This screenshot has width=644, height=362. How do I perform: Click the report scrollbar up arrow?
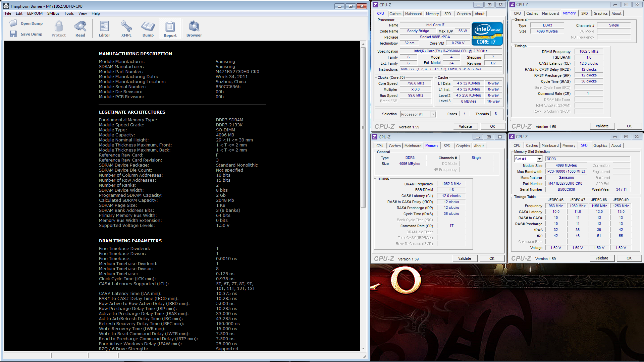click(363, 44)
